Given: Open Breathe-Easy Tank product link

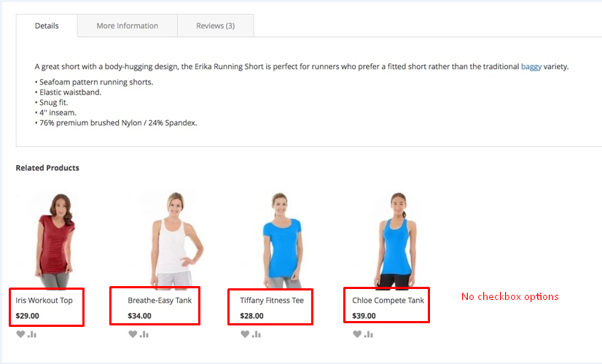Looking at the screenshot, I should click(160, 301).
